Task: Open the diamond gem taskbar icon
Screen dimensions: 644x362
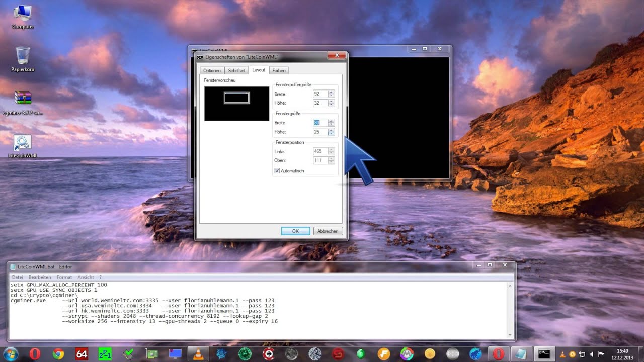Action: [x=315, y=354]
